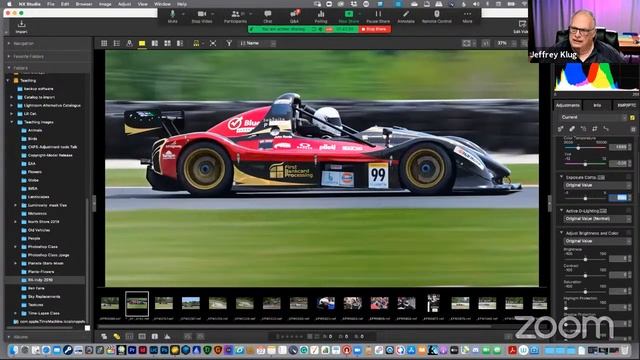Screen dimensions: 640x360
Task: Switch to thumbnail grid view
Action: tap(104, 43)
